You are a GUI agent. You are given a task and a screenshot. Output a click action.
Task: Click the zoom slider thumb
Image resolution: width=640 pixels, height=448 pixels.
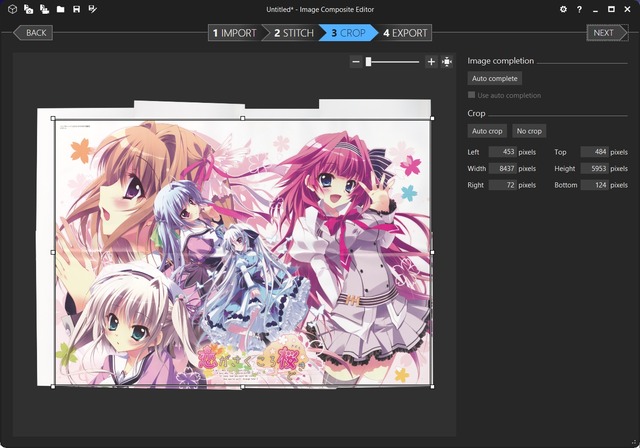368,62
